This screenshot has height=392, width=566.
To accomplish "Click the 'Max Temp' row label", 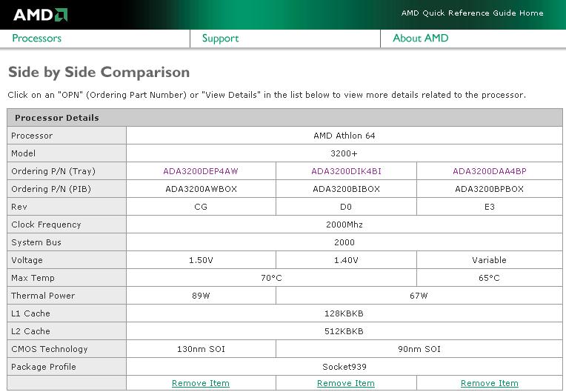I will [x=33, y=278].
